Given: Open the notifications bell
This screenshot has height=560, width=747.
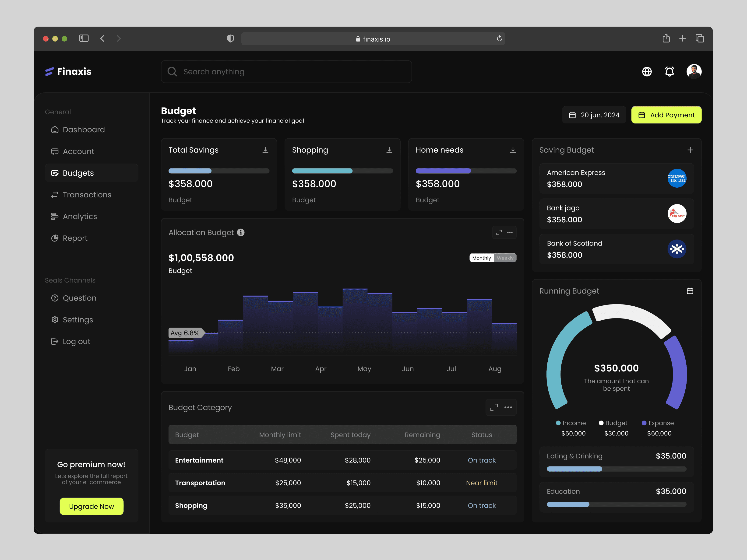Looking at the screenshot, I should 669,72.
